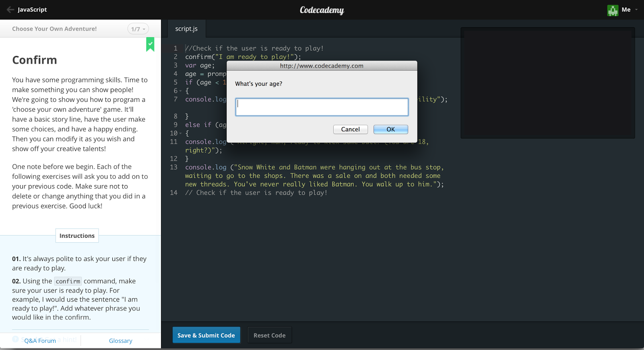Image resolution: width=644 pixels, height=350 pixels.
Task: Click the 'Confirm' lesson heading
Action: point(35,60)
